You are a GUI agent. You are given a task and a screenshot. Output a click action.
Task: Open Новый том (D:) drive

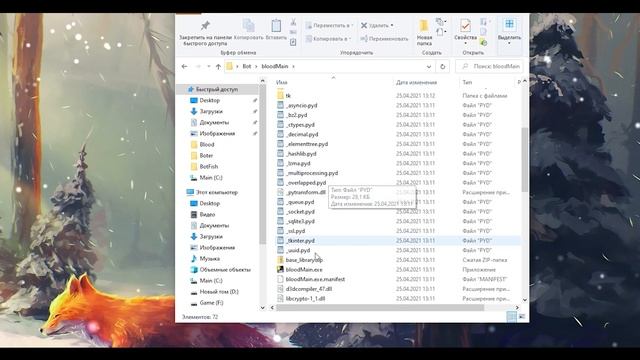click(219, 292)
